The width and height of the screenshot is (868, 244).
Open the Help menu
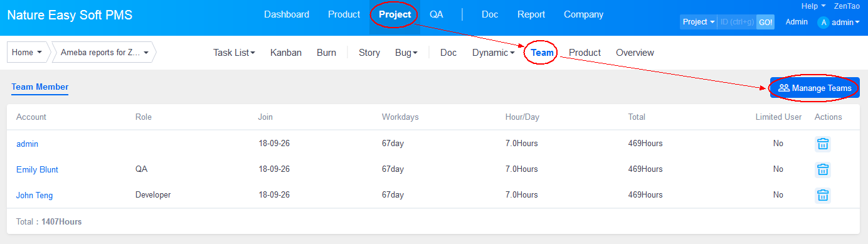pyautogui.click(x=813, y=6)
